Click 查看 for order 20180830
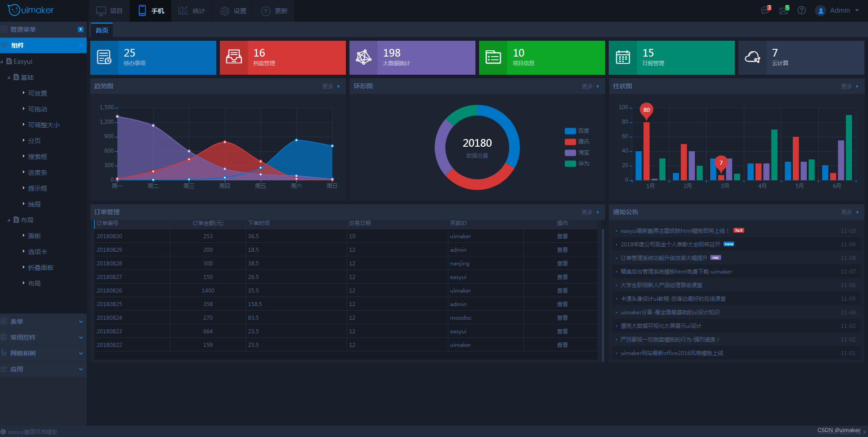The width and height of the screenshot is (868, 437). coord(562,236)
